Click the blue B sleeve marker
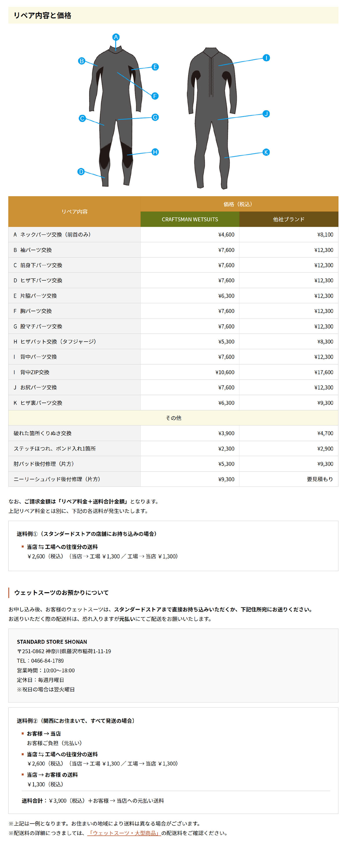 click(x=82, y=61)
